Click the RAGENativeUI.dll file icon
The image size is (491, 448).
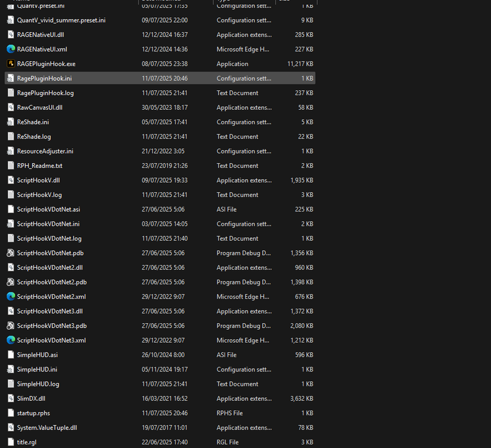(x=11, y=35)
